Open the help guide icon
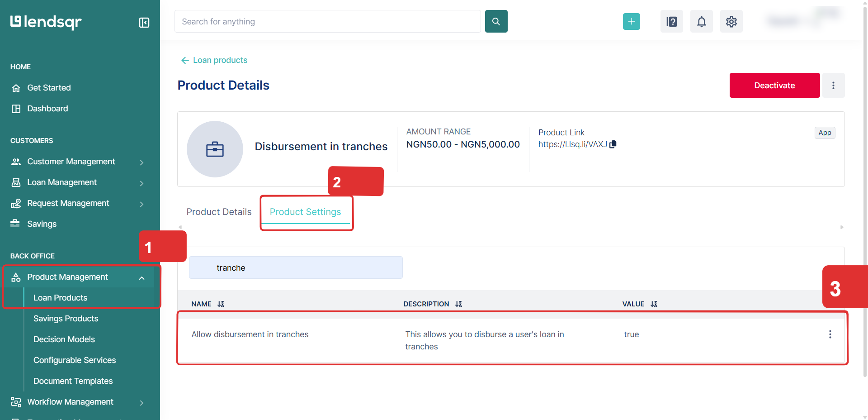Screen dimensions: 868x420 (x=671, y=21)
